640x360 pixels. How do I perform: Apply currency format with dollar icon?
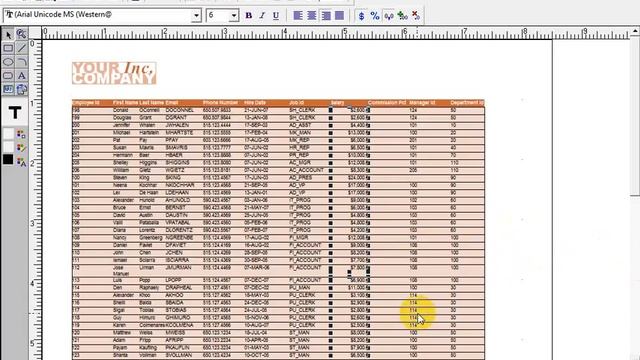click(361, 16)
